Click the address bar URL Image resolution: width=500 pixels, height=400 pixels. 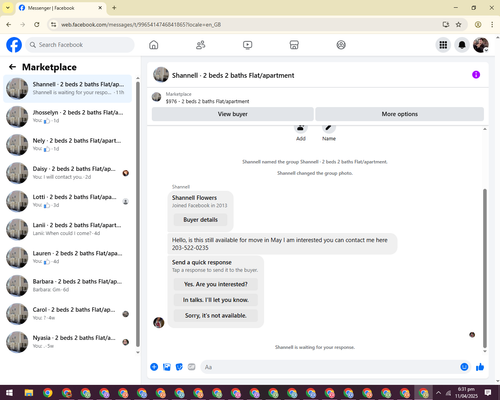tap(141, 25)
